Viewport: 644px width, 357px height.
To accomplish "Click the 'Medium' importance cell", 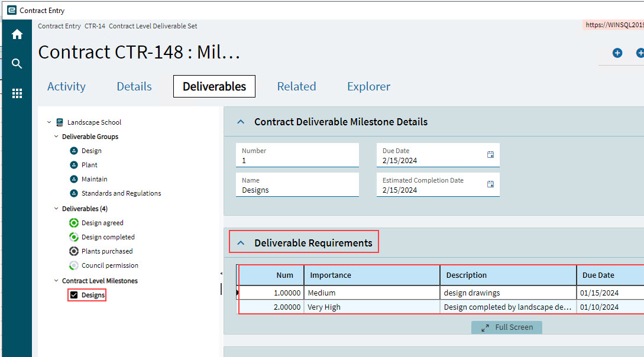I will [372, 293].
